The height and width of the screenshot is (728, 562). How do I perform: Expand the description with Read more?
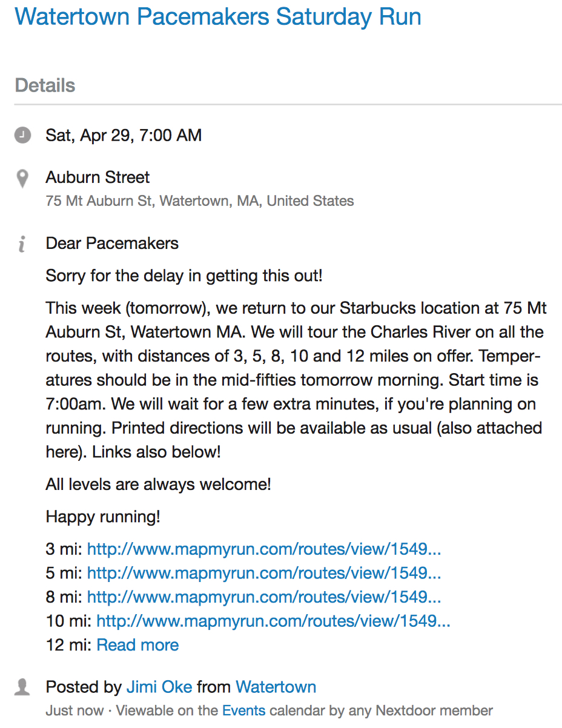[137, 645]
